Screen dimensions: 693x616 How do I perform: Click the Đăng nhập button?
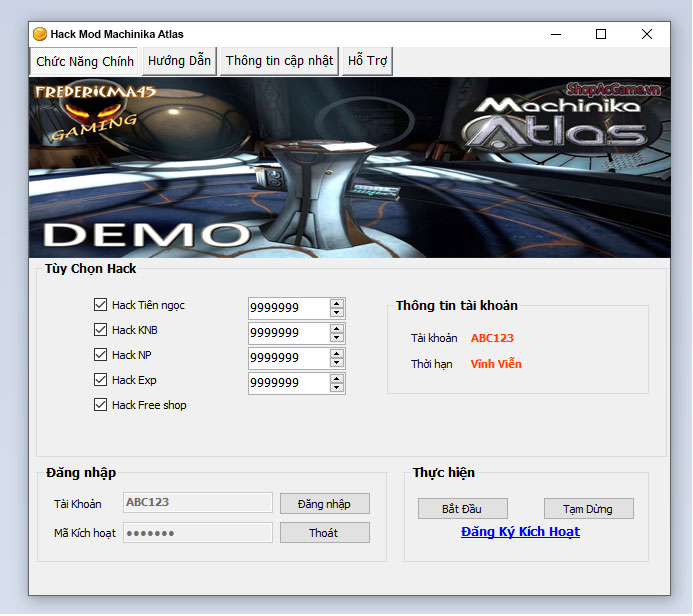(x=325, y=504)
